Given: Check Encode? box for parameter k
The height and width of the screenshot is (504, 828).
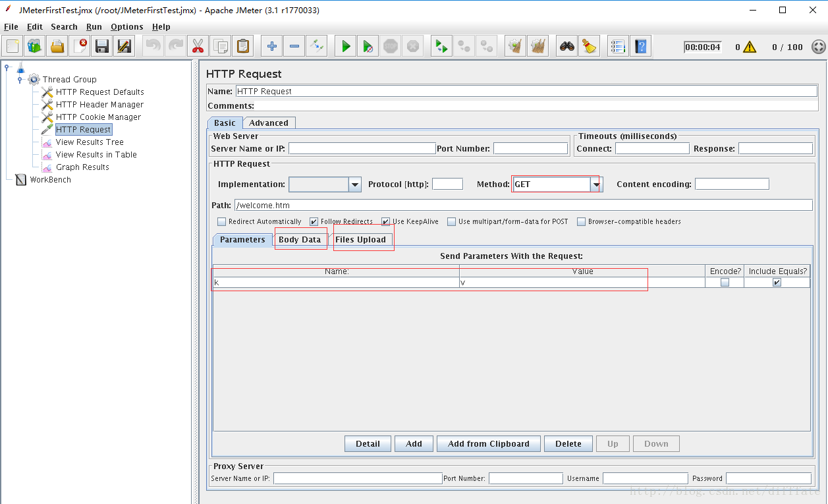Looking at the screenshot, I should 725,283.
